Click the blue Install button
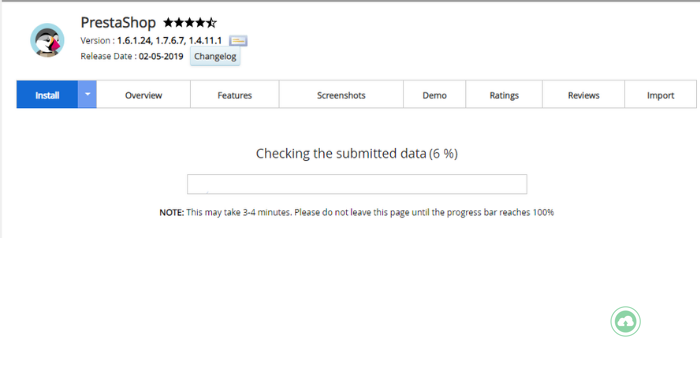This screenshot has height=375, width=700. point(47,95)
